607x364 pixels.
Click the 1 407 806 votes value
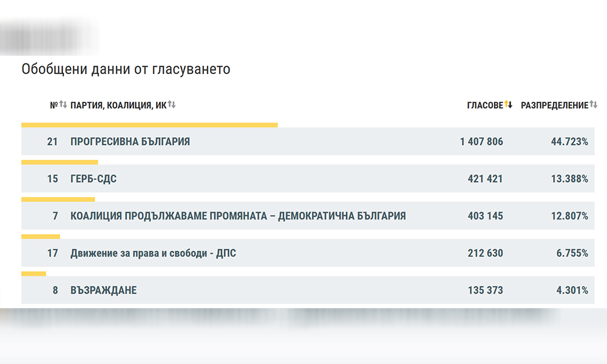click(481, 141)
